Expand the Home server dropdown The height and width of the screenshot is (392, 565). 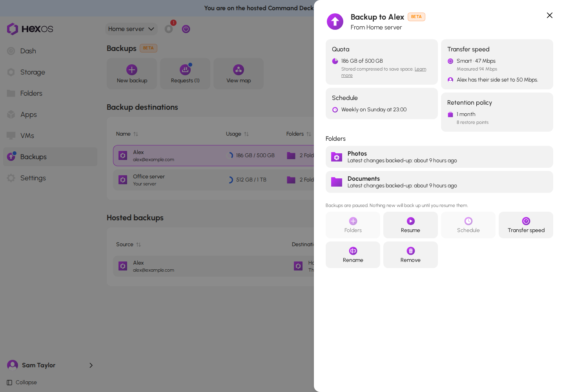pos(131,29)
